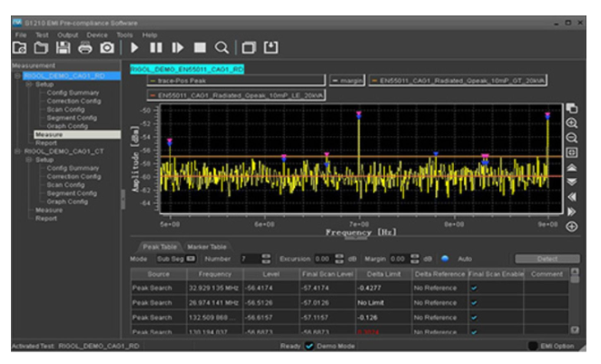The height and width of the screenshot is (364, 601).
Task: Toggle the EN55011 Qpeak LE legend entry
Action: pos(236,95)
